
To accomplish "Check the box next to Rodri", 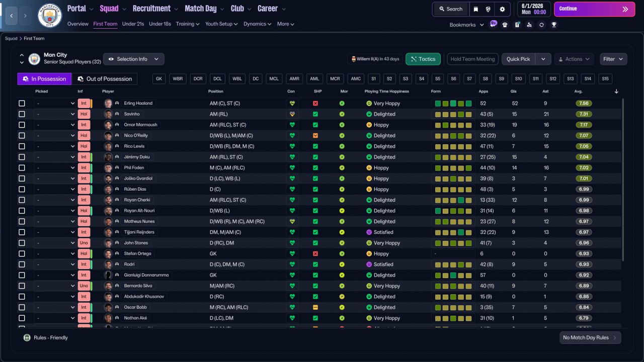I will (22, 264).
